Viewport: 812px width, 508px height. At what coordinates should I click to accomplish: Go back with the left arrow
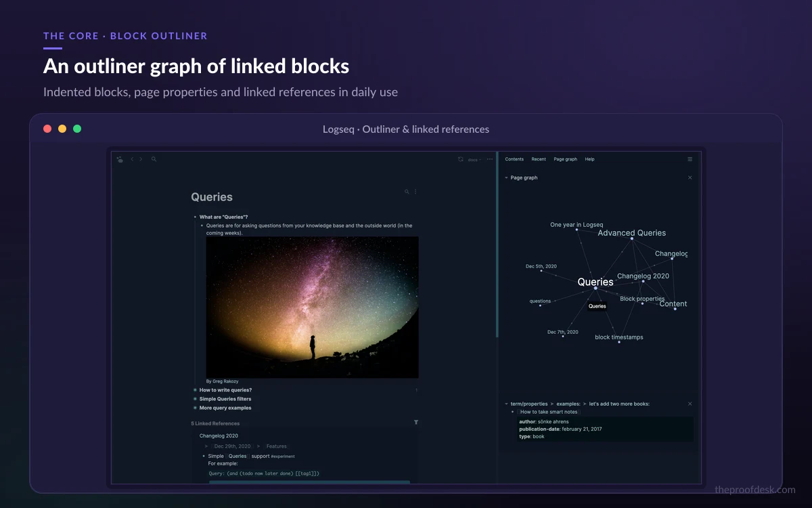132,159
